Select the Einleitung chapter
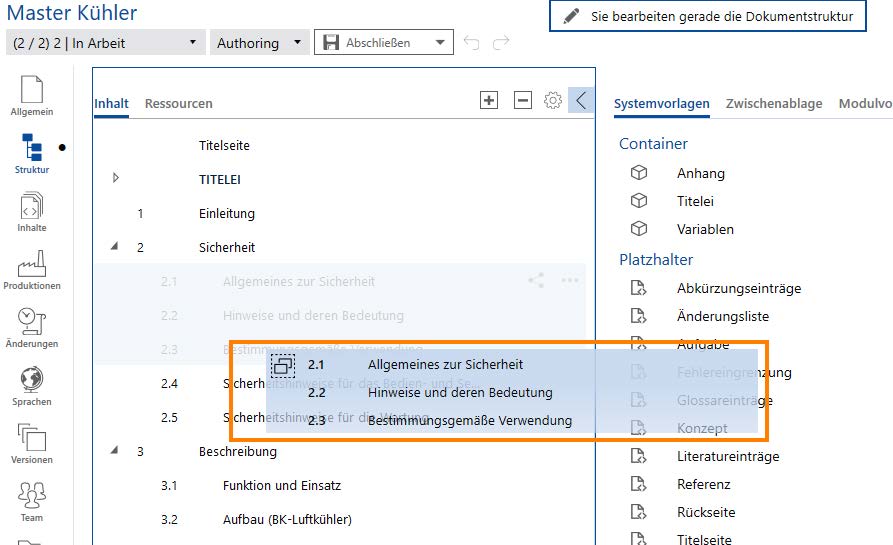The width and height of the screenshot is (893, 545). 227,214
